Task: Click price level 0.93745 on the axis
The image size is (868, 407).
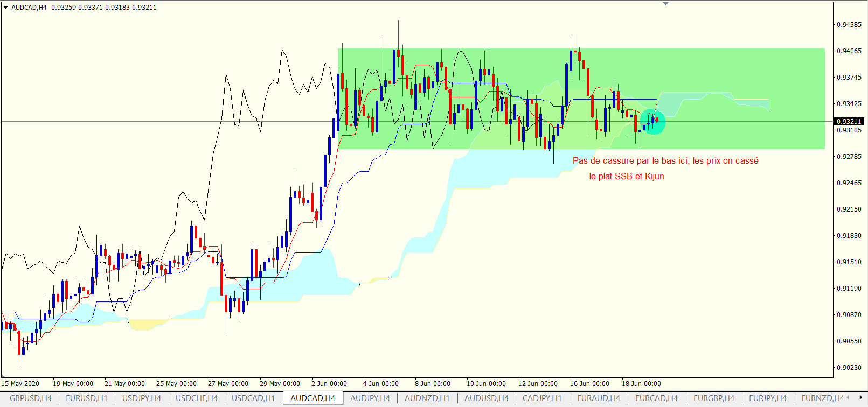Action: tap(849, 78)
